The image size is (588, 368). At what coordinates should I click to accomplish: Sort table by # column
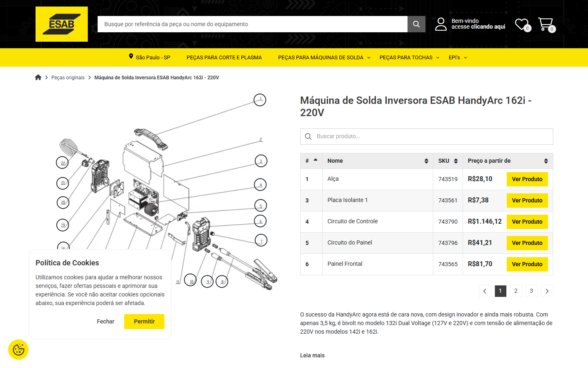coord(311,161)
